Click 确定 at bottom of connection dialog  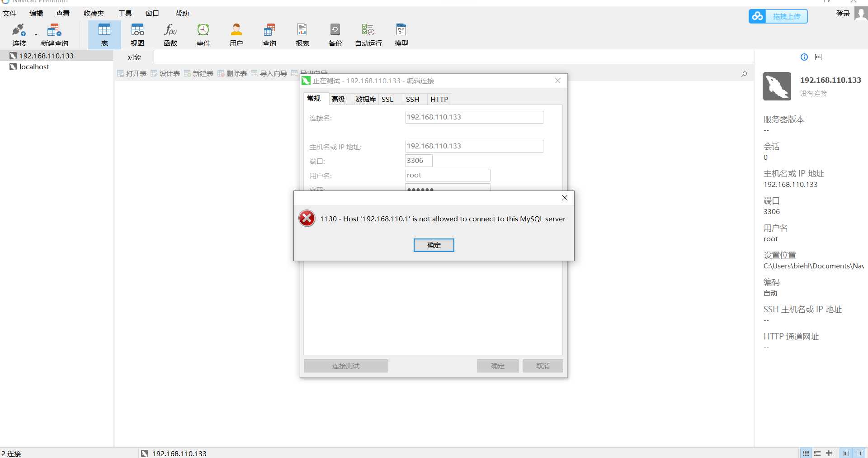coord(498,366)
